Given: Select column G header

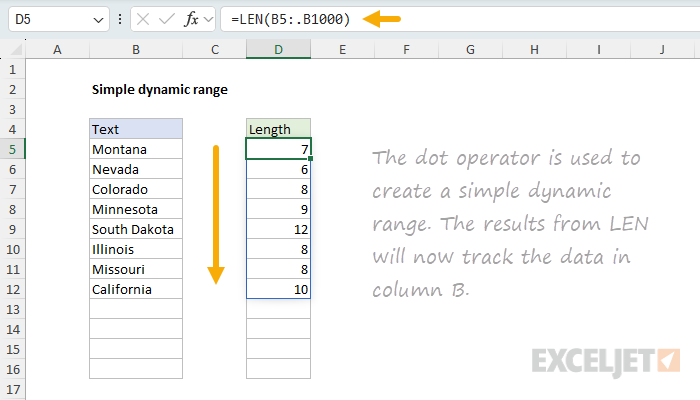Looking at the screenshot, I should [470, 49].
